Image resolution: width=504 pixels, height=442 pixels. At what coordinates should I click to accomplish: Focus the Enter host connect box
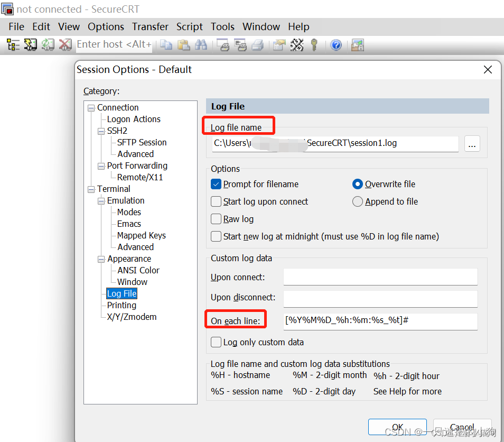click(114, 44)
